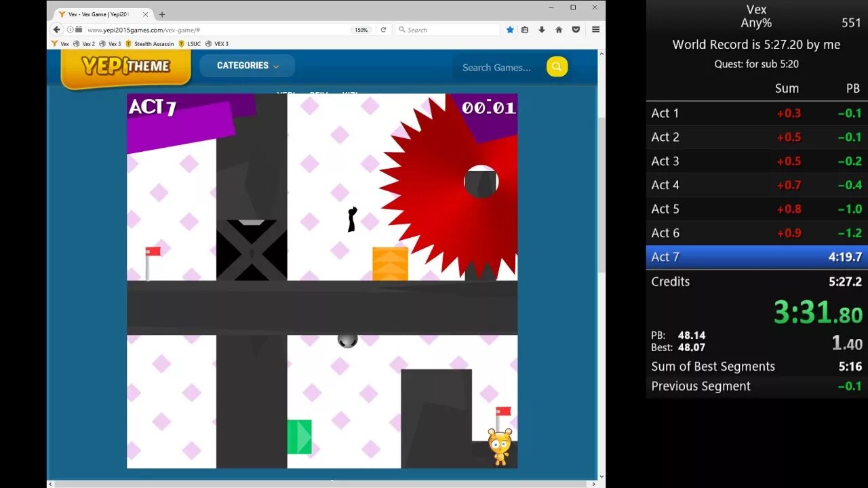Go to home page icon
This screenshot has height=488, width=868.
(559, 30)
